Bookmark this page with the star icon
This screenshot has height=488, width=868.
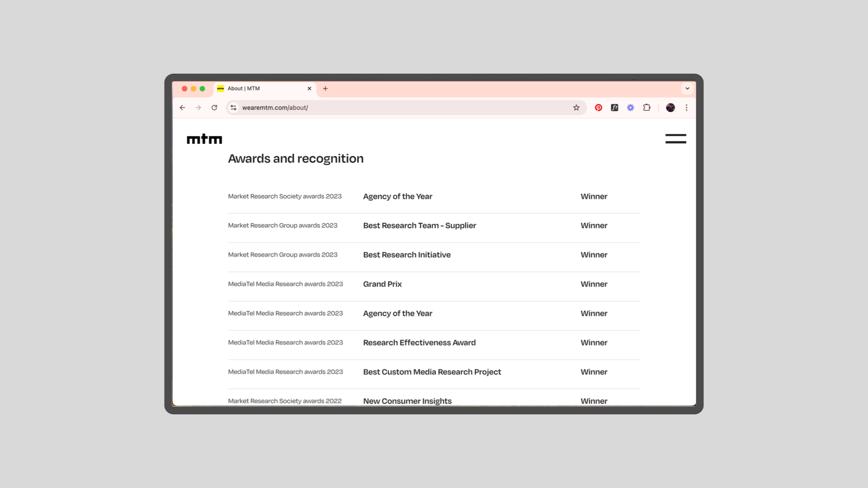[576, 108]
